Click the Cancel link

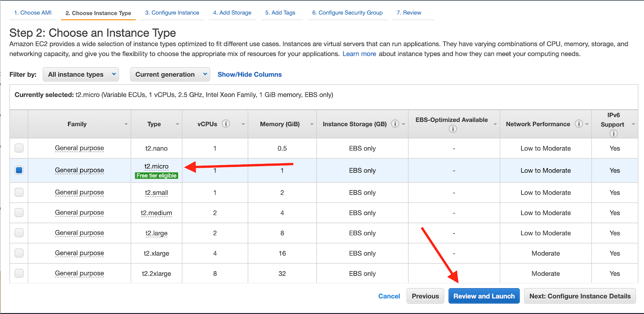pyautogui.click(x=389, y=296)
